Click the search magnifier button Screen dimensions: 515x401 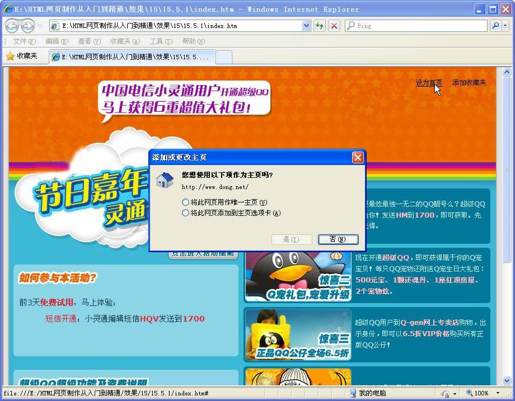point(495,26)
